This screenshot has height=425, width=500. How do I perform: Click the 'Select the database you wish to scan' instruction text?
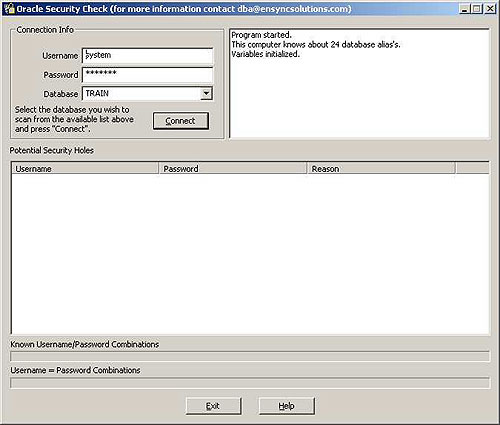[74, 119]
